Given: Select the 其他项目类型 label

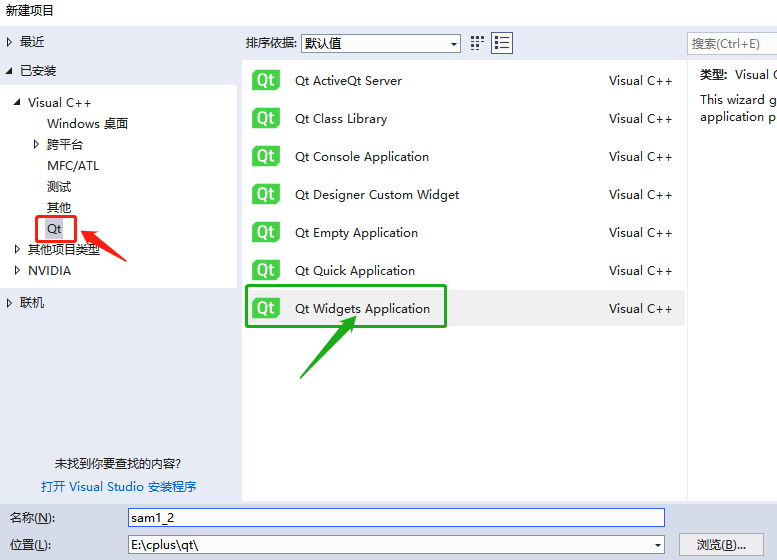Looking at the screenshot, I should tap(64, 250).
